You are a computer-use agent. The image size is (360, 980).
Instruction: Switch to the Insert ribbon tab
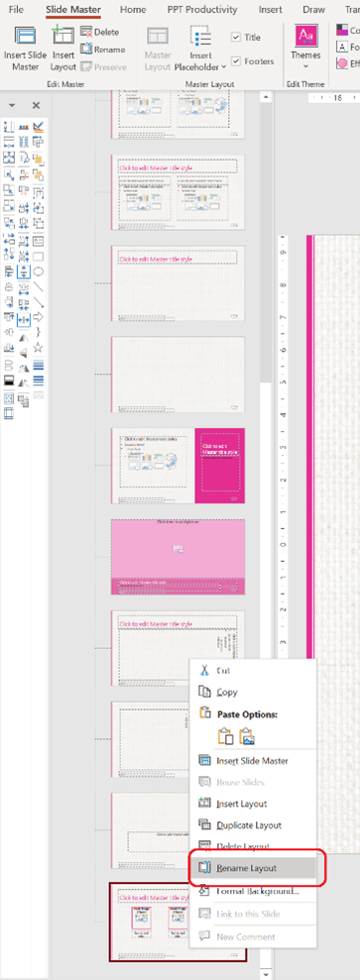pos(270,9)
